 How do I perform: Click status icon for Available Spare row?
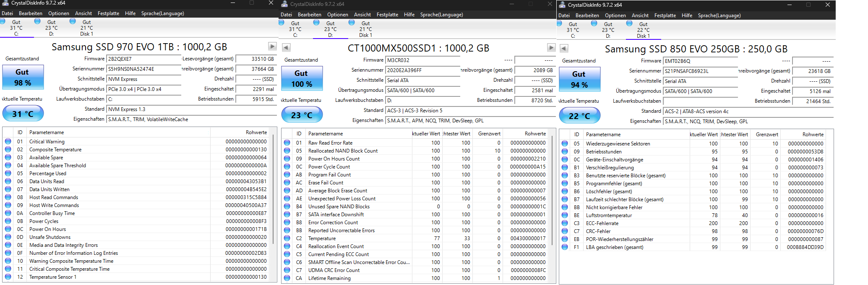click(x=8, y=157)
